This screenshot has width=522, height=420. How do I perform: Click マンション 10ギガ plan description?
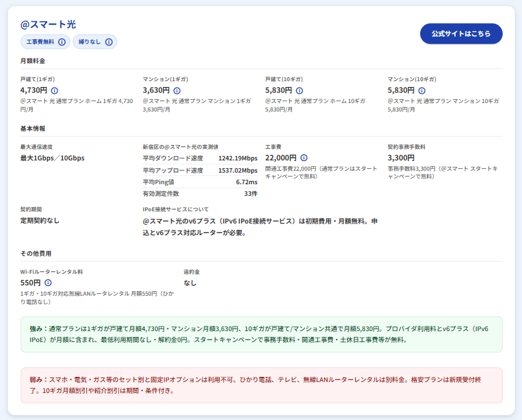coord(443,105)
